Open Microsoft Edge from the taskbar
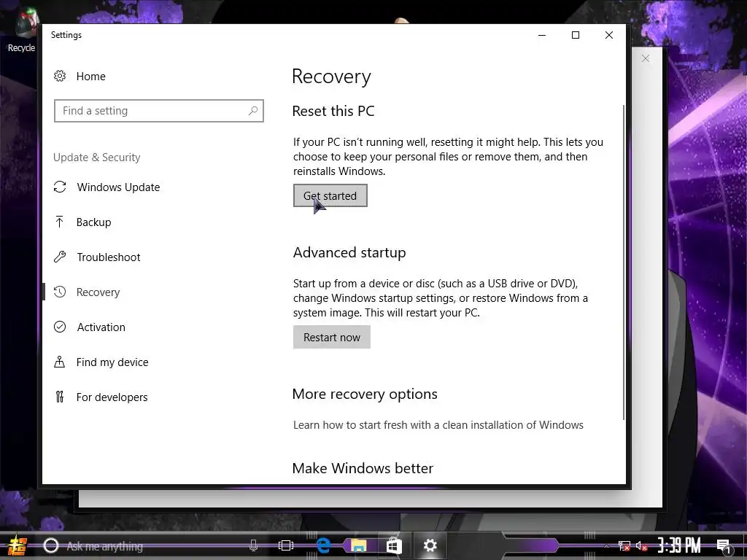 (x=323, y=545)
